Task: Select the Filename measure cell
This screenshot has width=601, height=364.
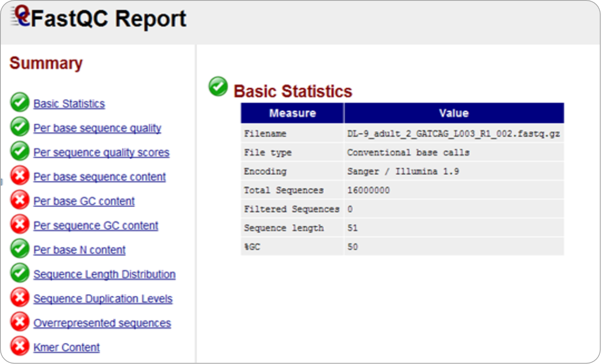Action: pos(293,133)
